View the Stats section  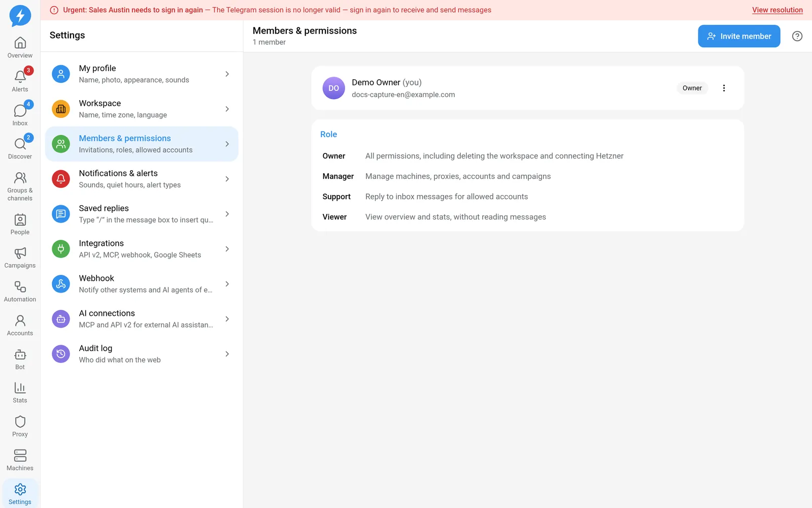20,393
